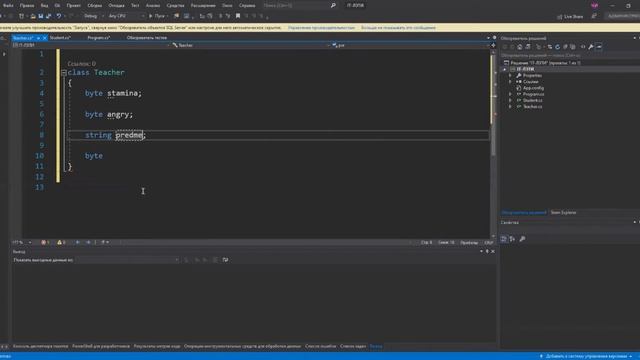Click the CRLF line ending indicator

[x=488, y=242]
